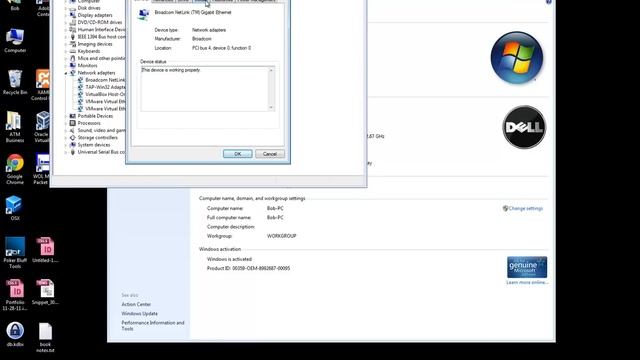This screenshot has height=360, width=640.
Task: Select the Portfolio InDesign file icon
Action: point(15,295)
